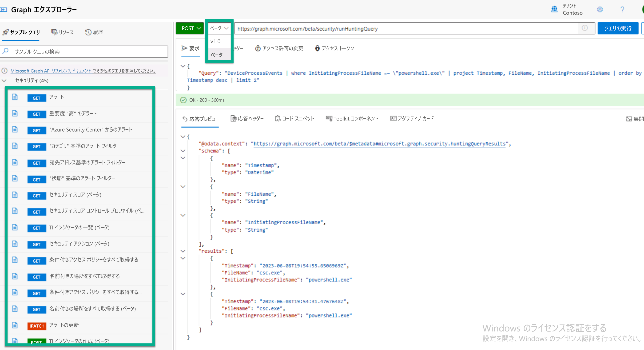Screen dimensions: 644x350
Task: Click document icon for アラート query
Action: [15, 97]
